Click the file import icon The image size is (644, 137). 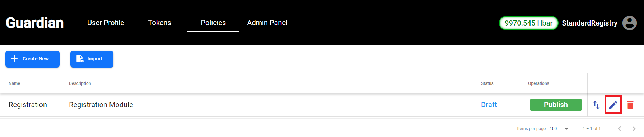coord(80,59)
